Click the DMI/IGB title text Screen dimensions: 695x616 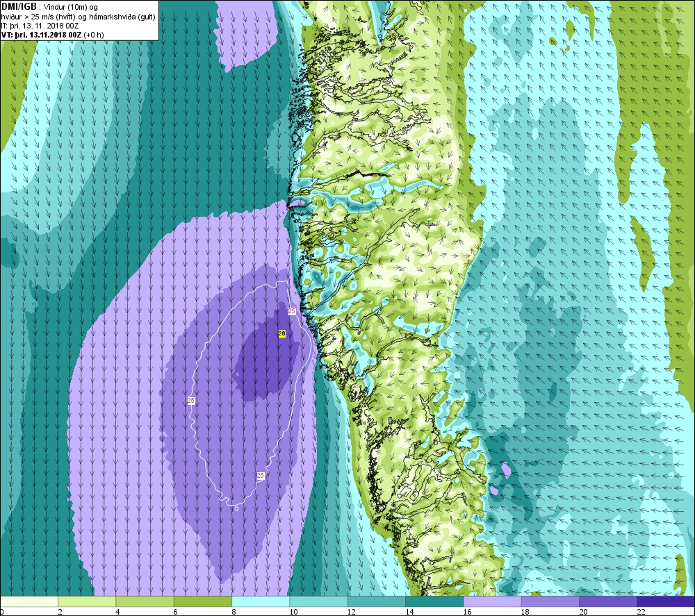pyautogui.click(x=19, y=7)
